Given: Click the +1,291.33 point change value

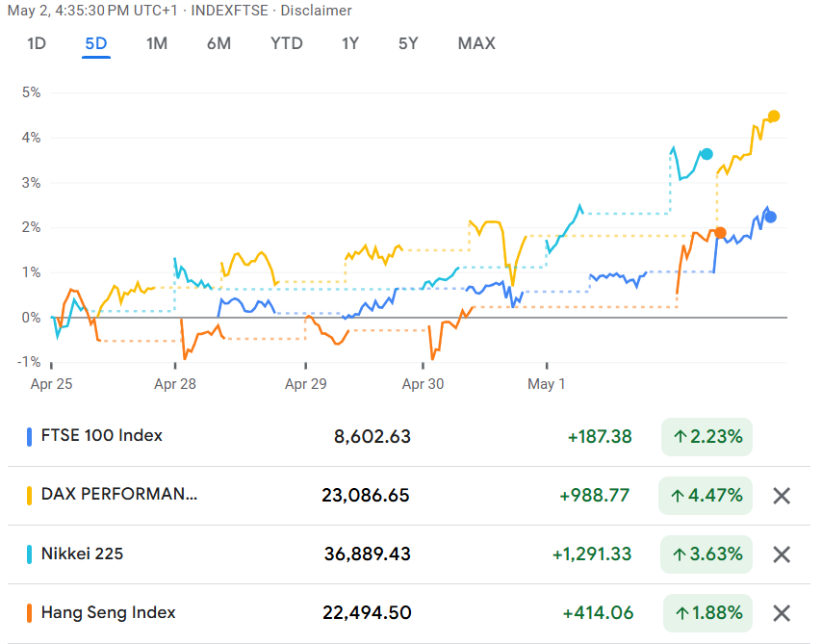Looking at the screenshot, I should point(592,554).
